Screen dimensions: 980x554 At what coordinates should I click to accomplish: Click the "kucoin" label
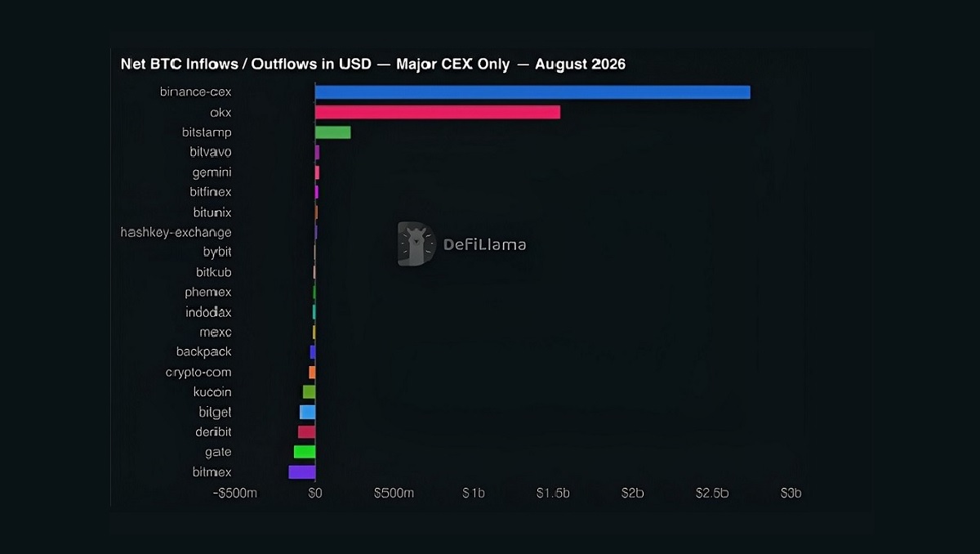pos(212,392)
